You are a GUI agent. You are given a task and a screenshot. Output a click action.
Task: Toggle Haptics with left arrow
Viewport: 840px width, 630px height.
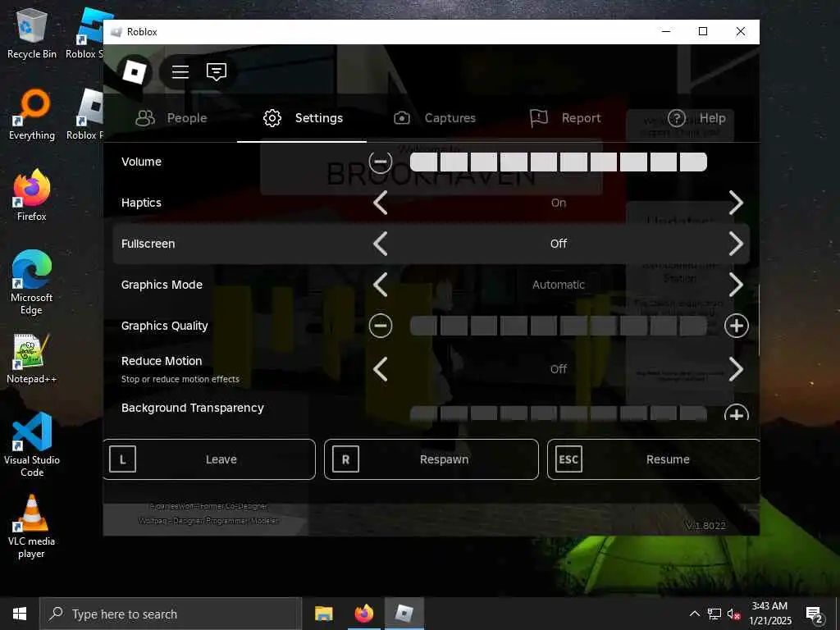[381, 203]
